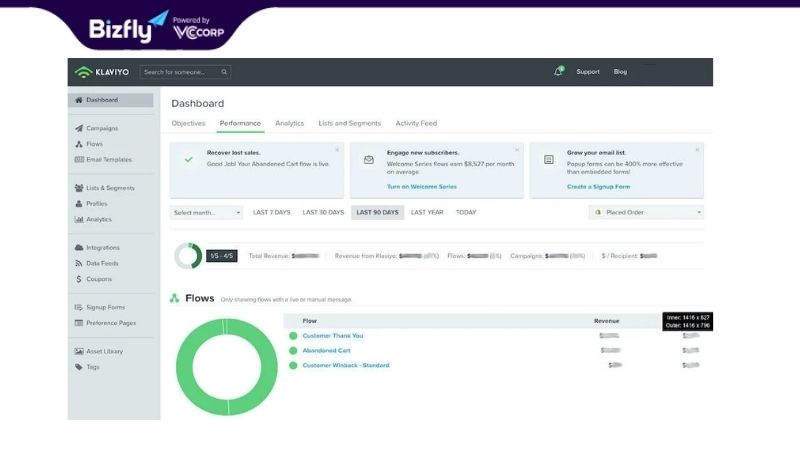Click the large green Flows donut chart
The height and width of the screenshot is (450, 800).
coord(227,367)
